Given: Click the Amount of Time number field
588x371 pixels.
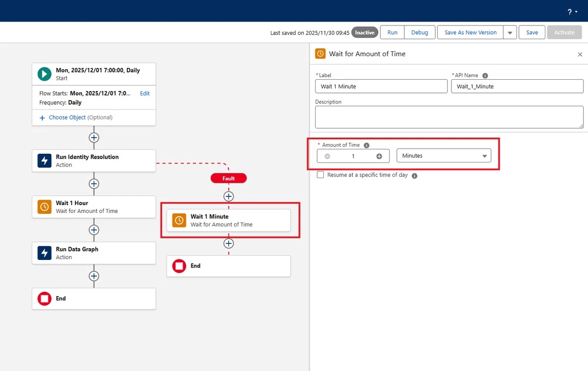Looking at the screenshot, I should (x=353, y=156).
